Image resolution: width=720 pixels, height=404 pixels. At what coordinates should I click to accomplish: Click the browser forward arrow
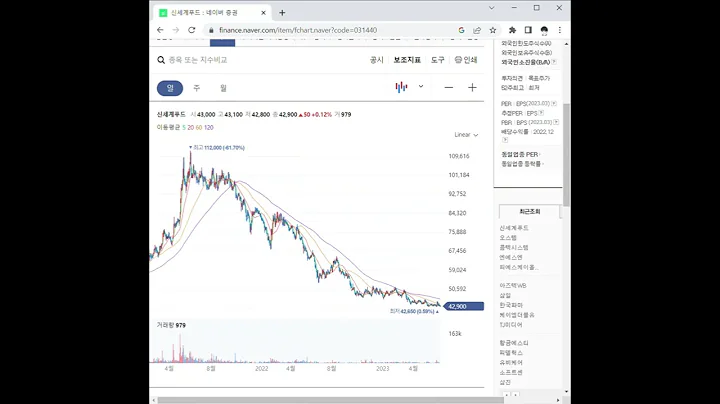[x=175, y=30]
